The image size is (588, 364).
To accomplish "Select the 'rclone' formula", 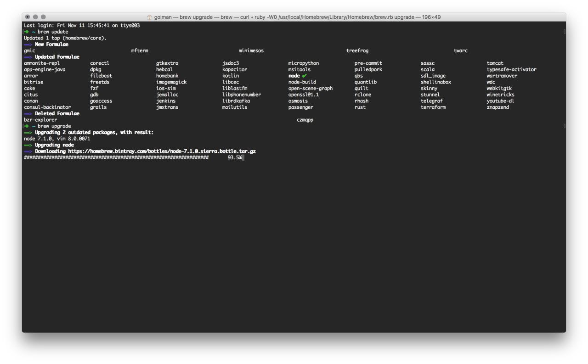I will click(363, 95).
